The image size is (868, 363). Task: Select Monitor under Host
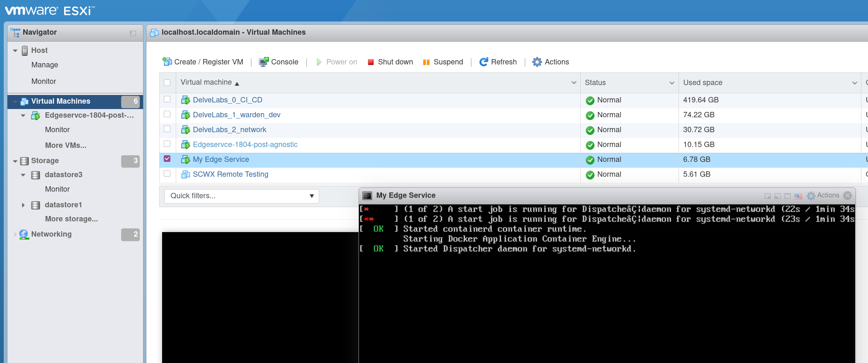44,81
